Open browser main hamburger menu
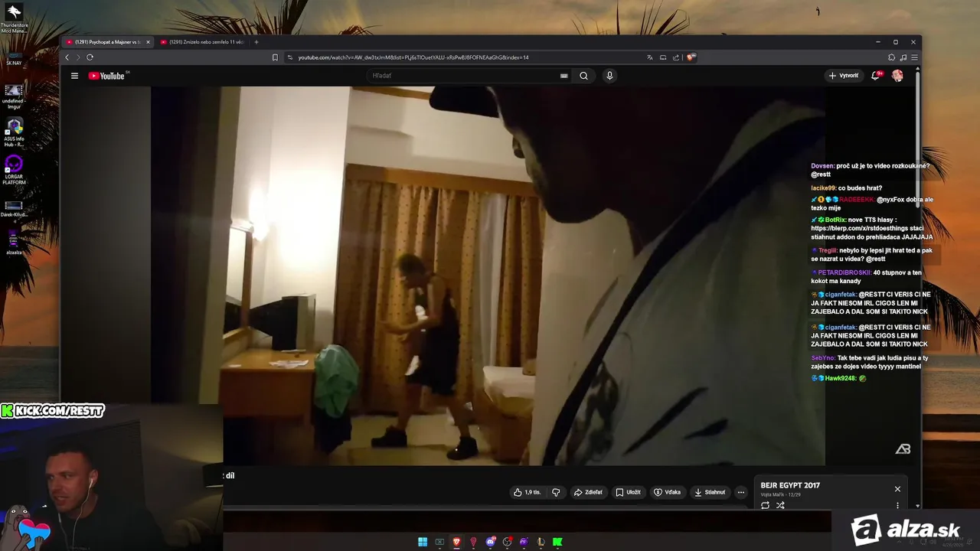This screenshot has height=551, width=980. click(914, 57)
